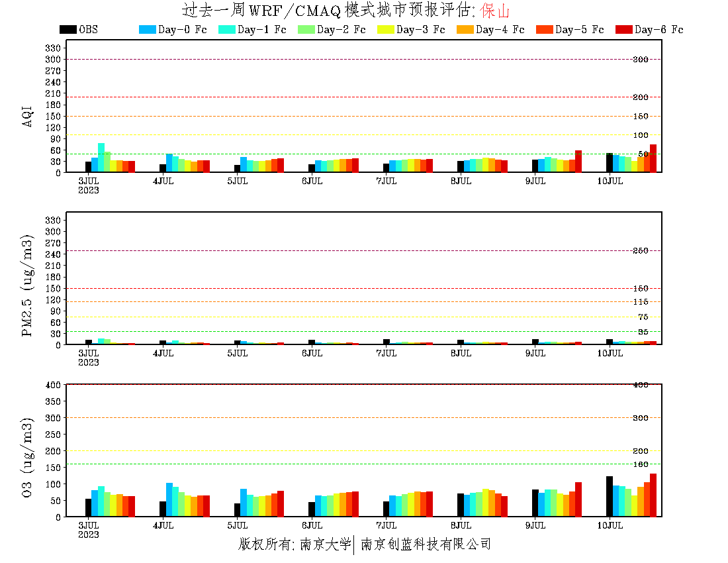Click the 6JUL label under AQI chart
The height and width of the screenshot is (563, 728).
312,181
